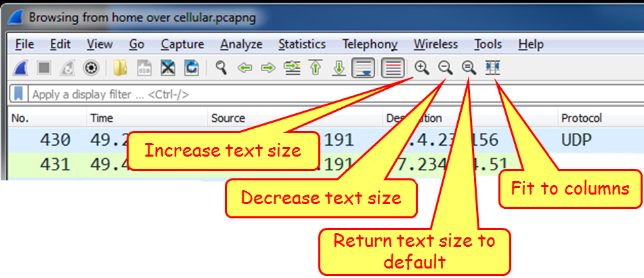The width and height of the screenshot is (644, 278).
Task: Open the Analyze menu
Action: click(241, 44)
